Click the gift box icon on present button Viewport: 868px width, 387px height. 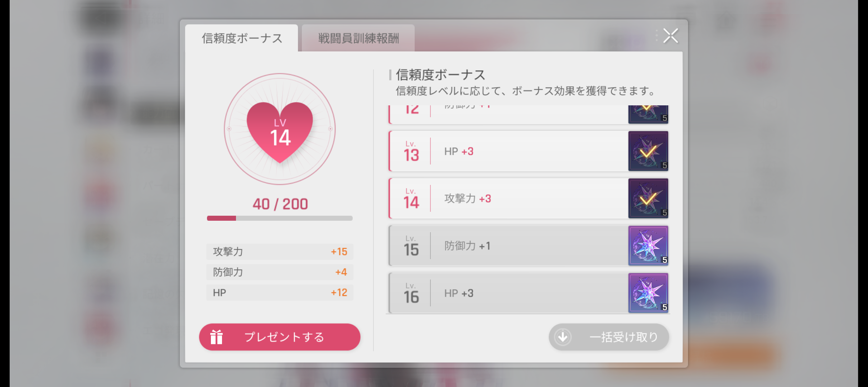[217, 337]
